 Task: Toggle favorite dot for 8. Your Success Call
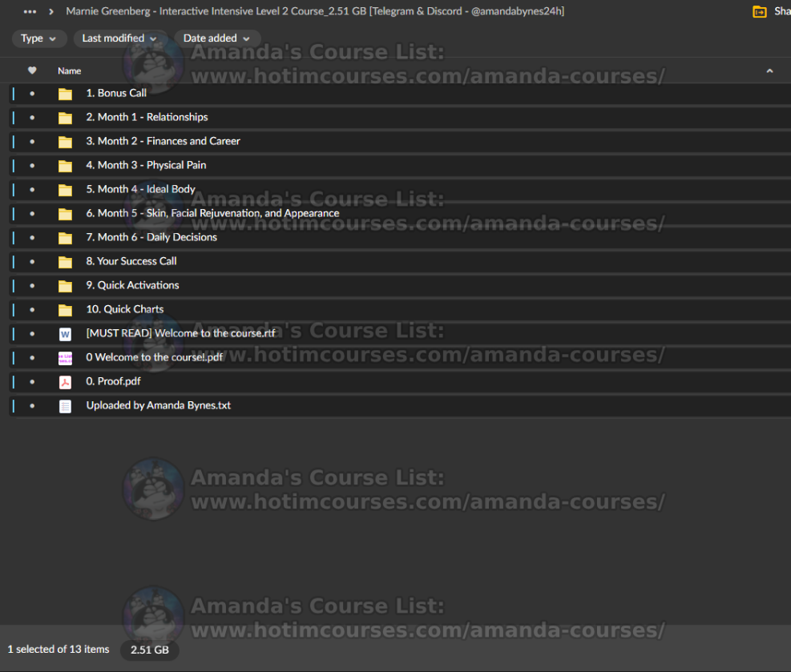click(x=32, y=262)
